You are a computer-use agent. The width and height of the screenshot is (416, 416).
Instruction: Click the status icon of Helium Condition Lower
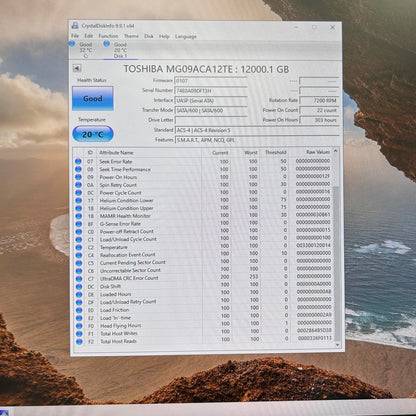click(78, 200)
